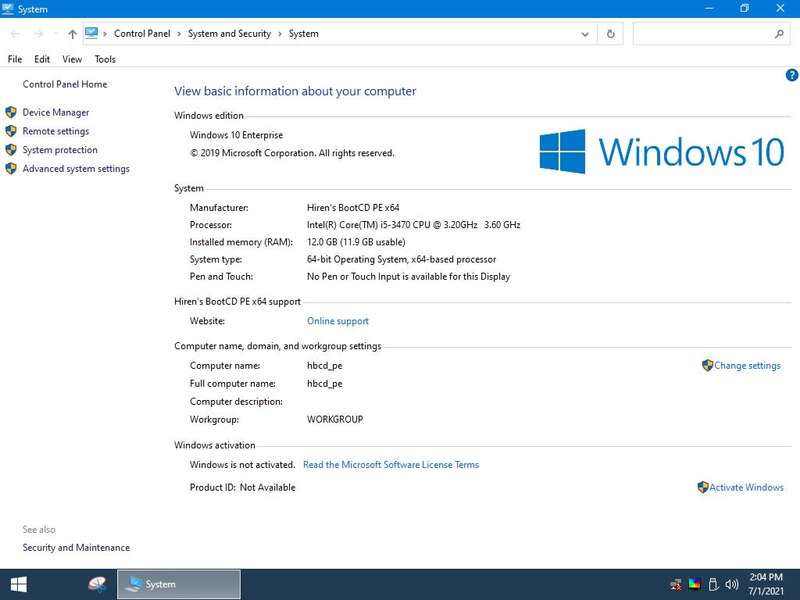Click the Forward navigation arrow
Viewport: 800px width, 600px height.
pos(38,34)
